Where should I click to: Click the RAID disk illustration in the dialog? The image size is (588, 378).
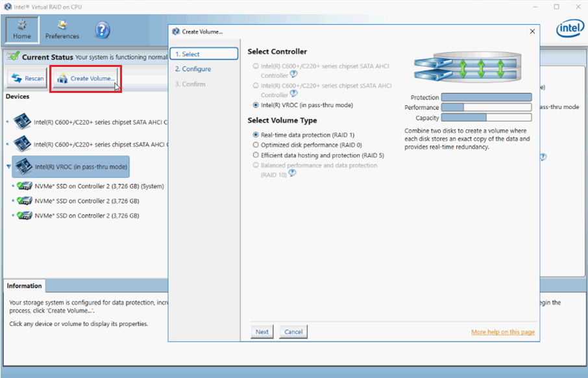468,68
